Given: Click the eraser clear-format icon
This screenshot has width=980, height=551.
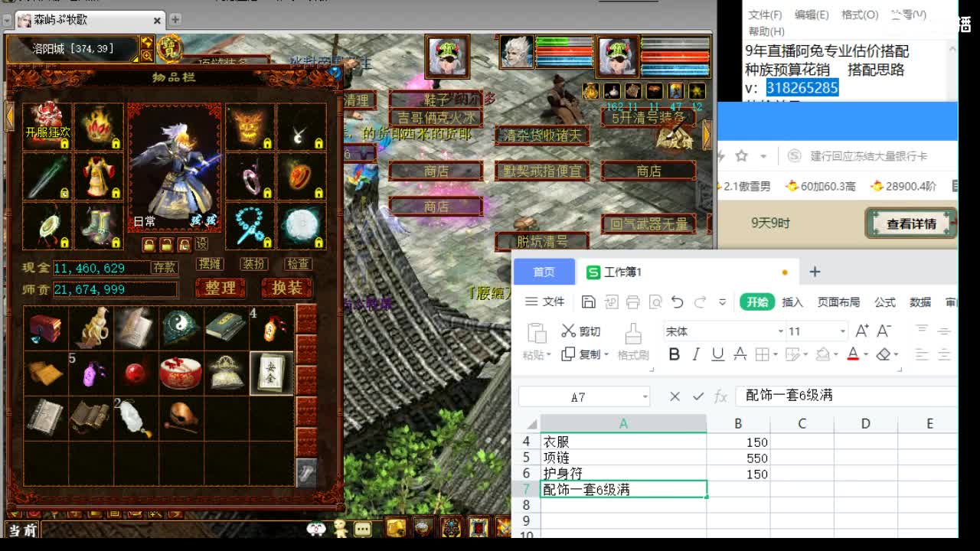Looking at the screenshot, I should tap(884, 354).
